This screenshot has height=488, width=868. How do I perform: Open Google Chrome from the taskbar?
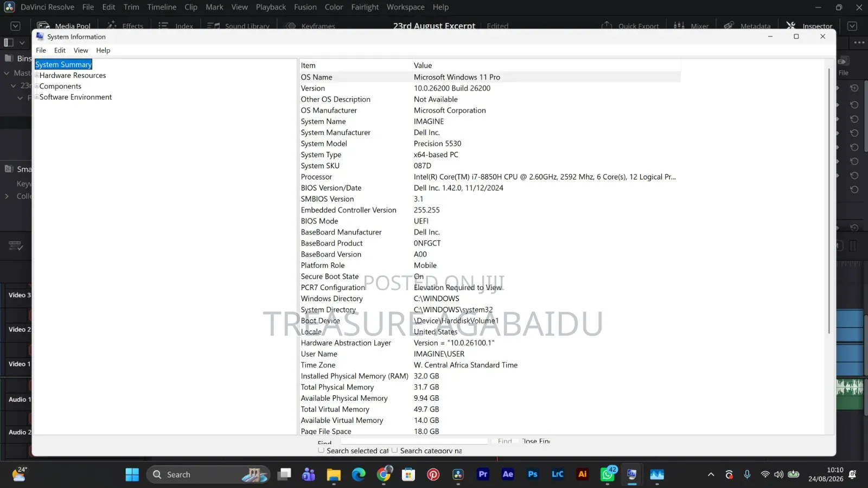coord(384,474)
